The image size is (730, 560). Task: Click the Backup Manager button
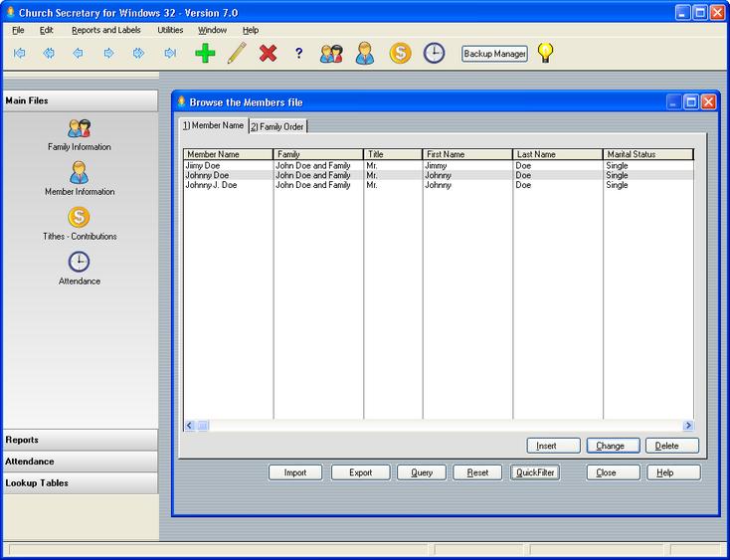point(494,54)
